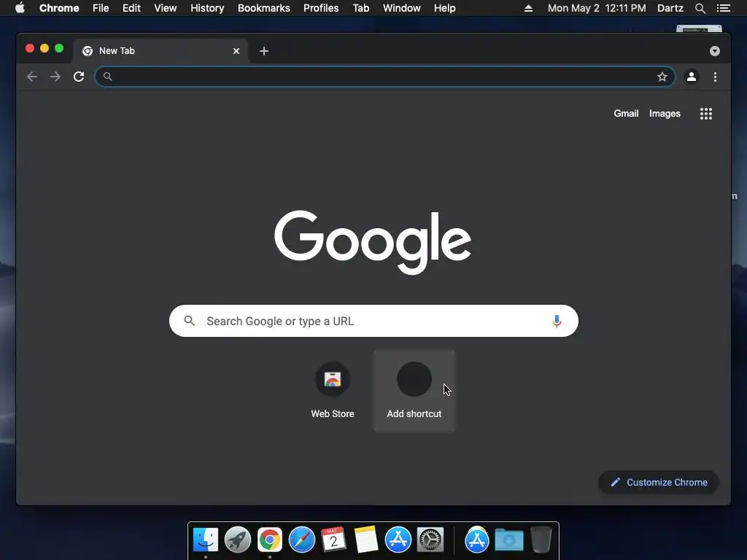Screen dimensions: 747x560
Task: Click the search magnifier in Google search box
Action: [x=189, y=321]
